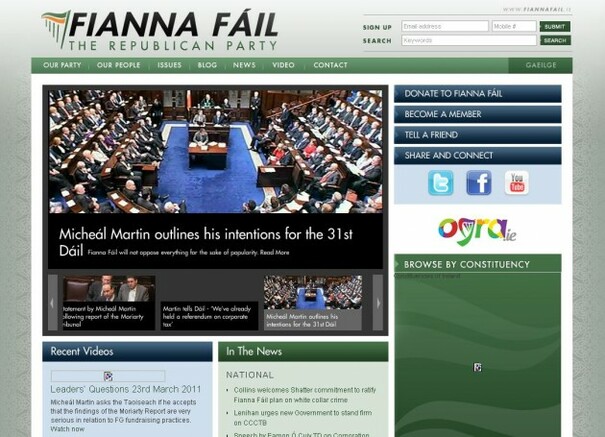Viewport: 605px width, 437px height.
Task: Click the Search button
Action: pos(555,40)
